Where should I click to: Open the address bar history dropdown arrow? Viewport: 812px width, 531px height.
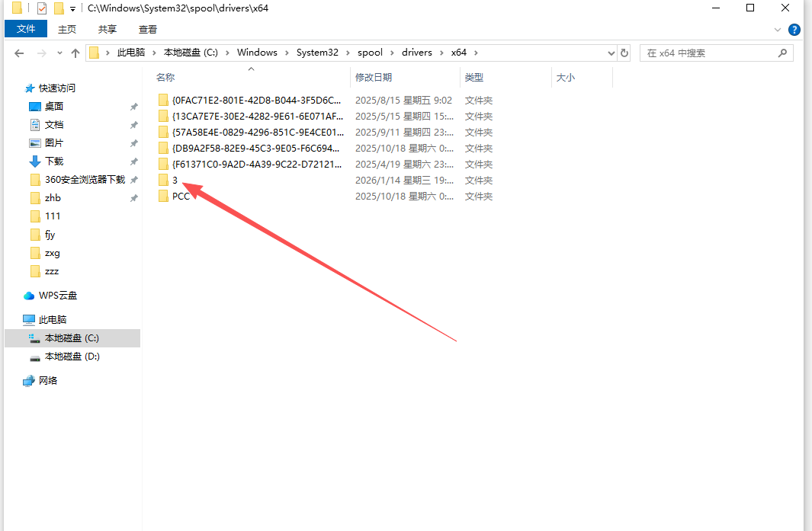click(x=611, y=53)
